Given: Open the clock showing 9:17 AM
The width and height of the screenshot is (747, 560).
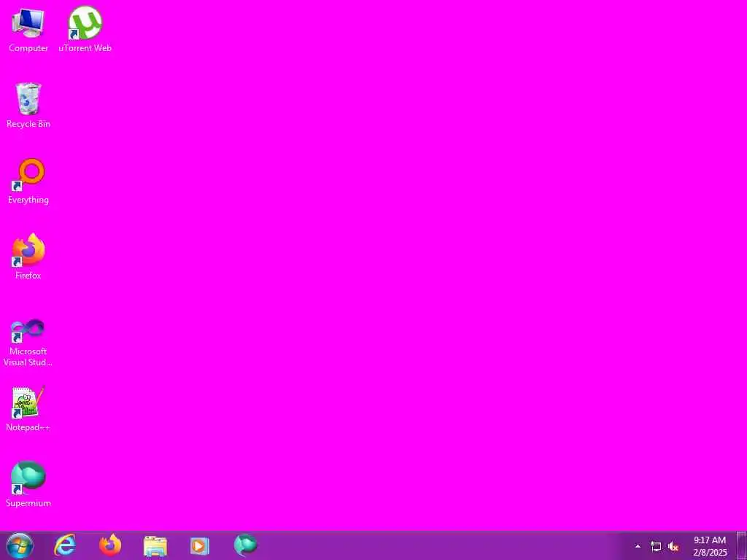Looking at the screenshot, I should pyautogui.click(x=710, y=546).
